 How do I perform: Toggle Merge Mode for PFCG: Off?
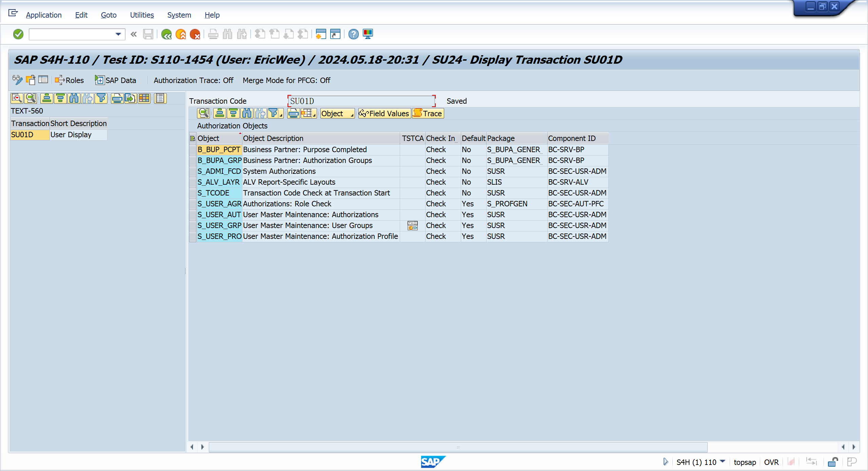[286, 80]
